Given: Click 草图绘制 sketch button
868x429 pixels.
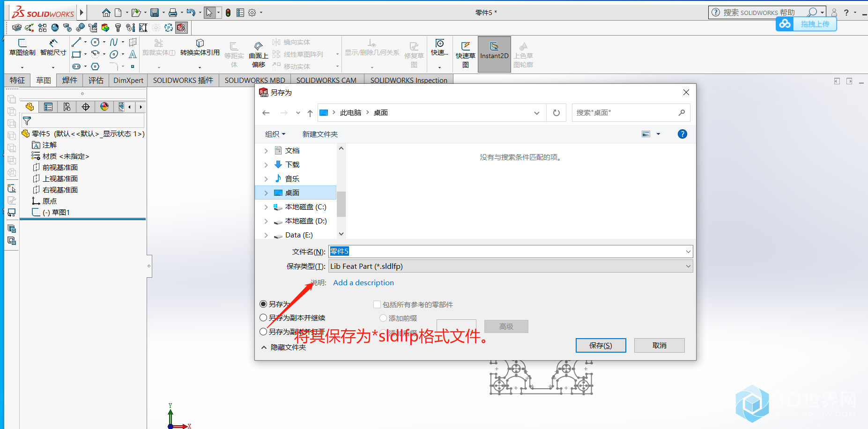Looking at the screenshot, I should click(x=22, y=47).
